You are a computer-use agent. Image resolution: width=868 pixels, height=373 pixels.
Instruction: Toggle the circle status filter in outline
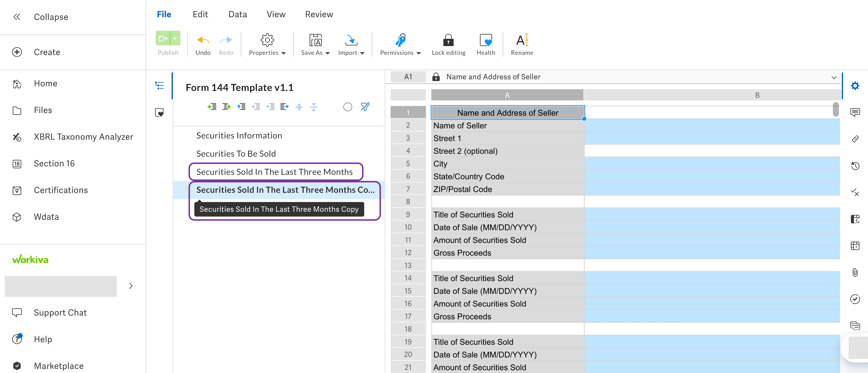point(347,107)
